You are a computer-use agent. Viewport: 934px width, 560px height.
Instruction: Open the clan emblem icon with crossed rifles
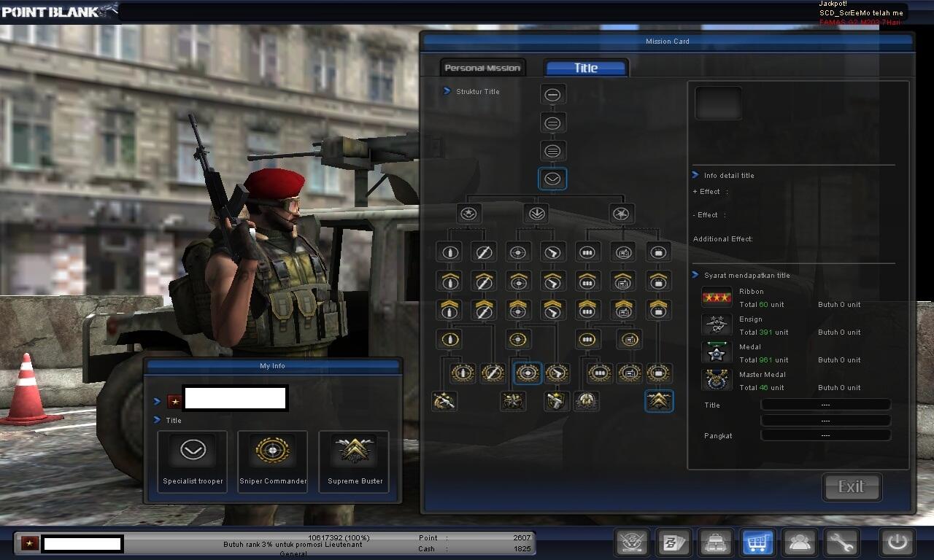(632, 543)
